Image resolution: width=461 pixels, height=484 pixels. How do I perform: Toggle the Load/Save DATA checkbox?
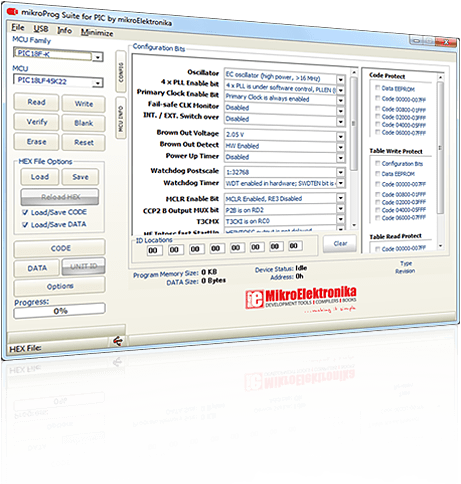[25, 225]
